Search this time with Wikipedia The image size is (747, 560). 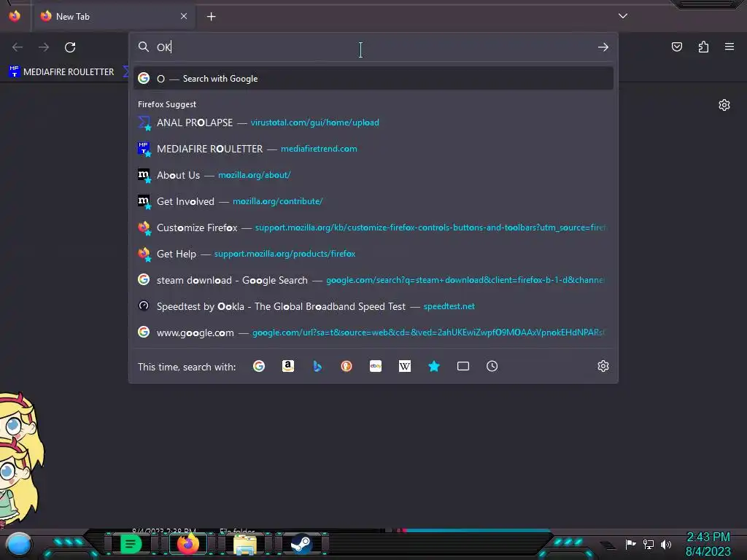pyautogui.click(x=404, y=366)
